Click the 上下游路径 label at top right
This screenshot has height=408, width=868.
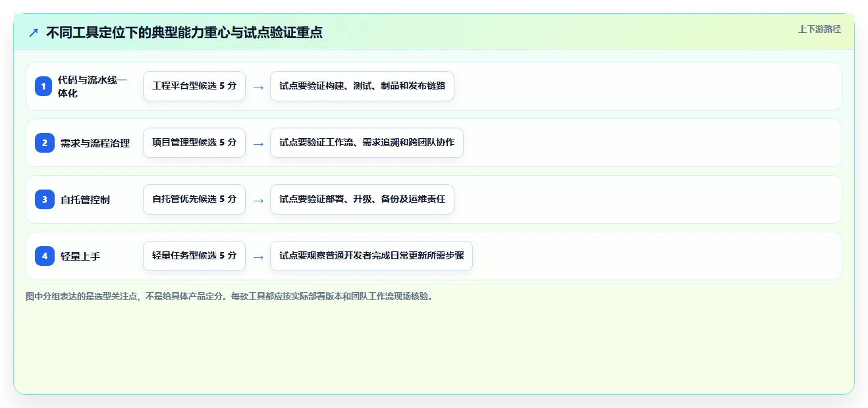point(819,29)
